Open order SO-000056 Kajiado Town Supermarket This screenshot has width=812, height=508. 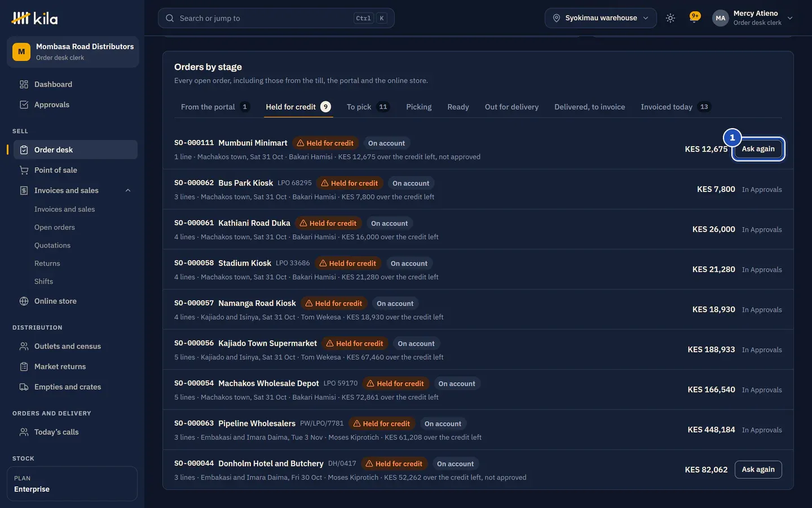click(x=478, y=350)
